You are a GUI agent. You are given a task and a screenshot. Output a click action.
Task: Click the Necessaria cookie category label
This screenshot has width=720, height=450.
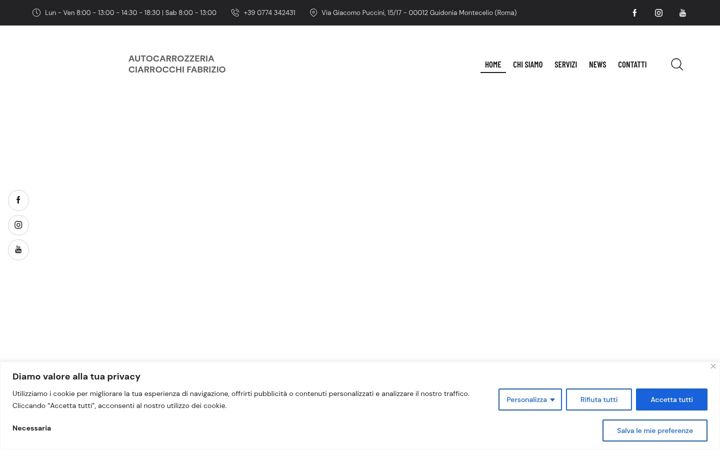coord(32,428)
